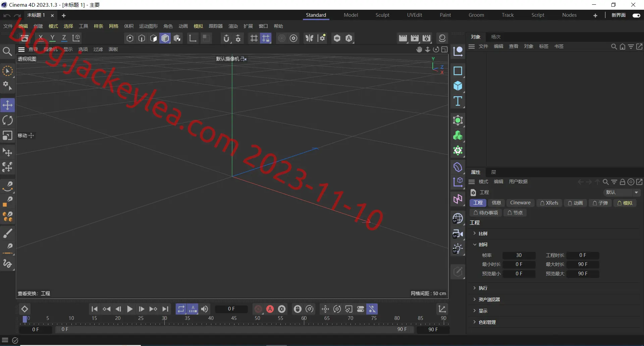Click the Scale tool icon
The image size is (644, 346).
tap(7, 136)
